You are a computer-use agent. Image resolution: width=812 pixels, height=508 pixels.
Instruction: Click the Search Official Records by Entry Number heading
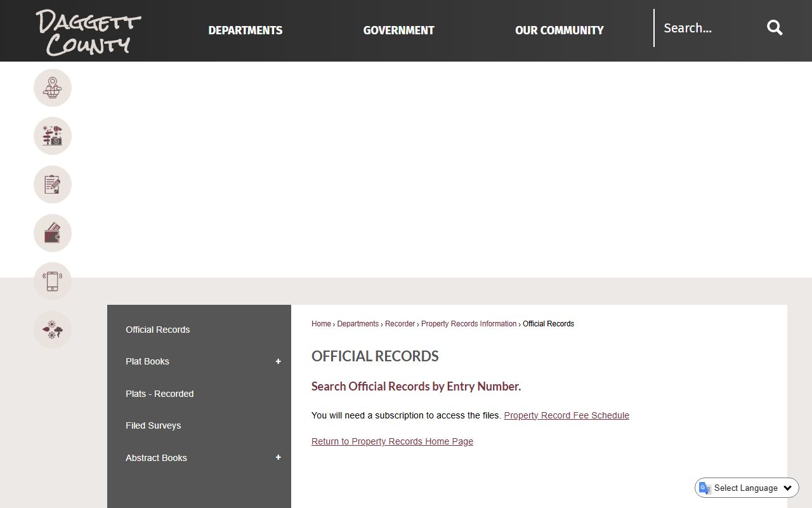pos(416,386)
